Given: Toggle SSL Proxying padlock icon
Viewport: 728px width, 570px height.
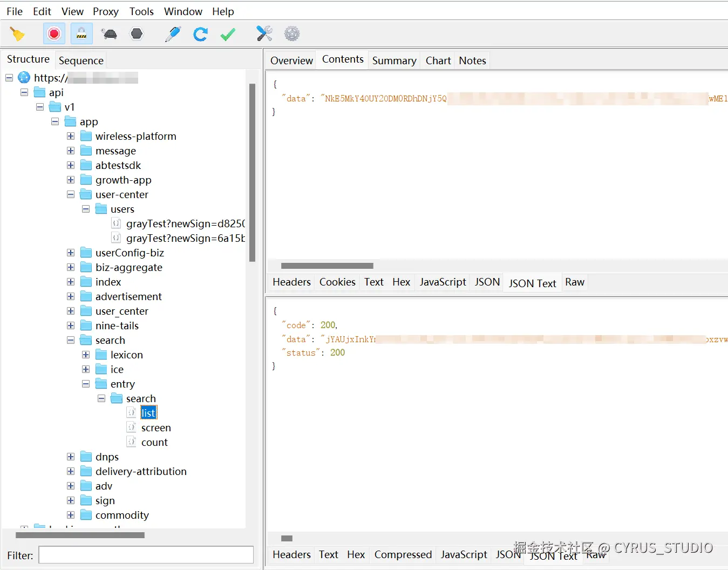Looking at the screenshot, I should point(81,34).
